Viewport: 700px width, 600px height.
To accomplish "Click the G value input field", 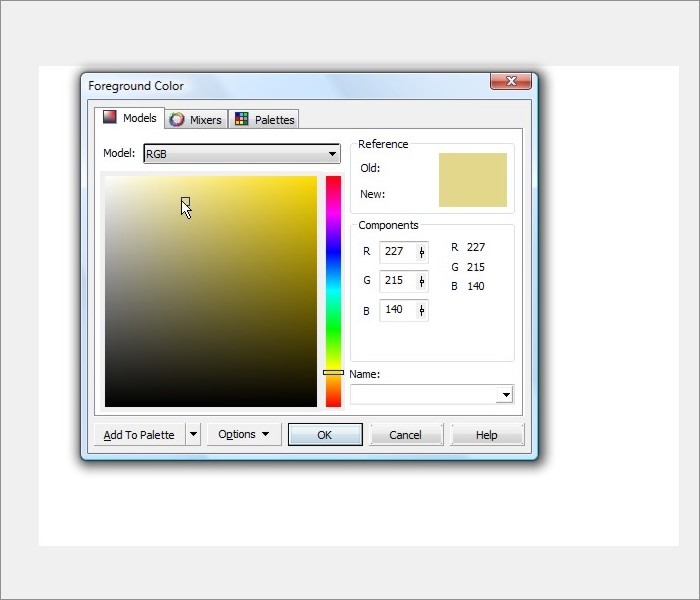I will point(396,281).
